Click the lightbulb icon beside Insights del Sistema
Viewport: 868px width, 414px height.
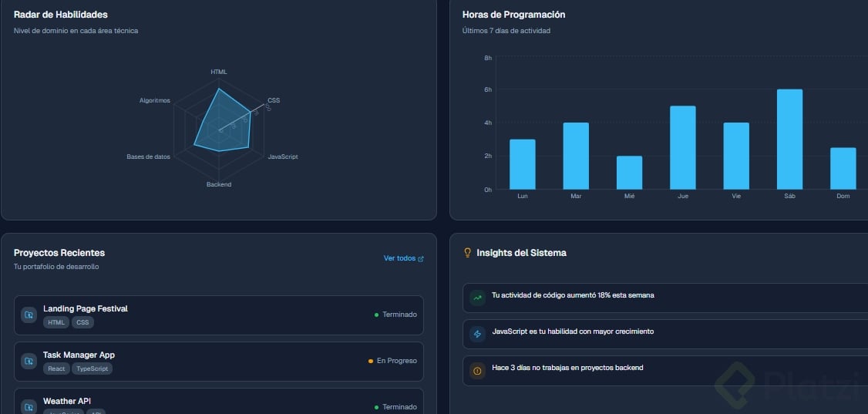point(467,253)
